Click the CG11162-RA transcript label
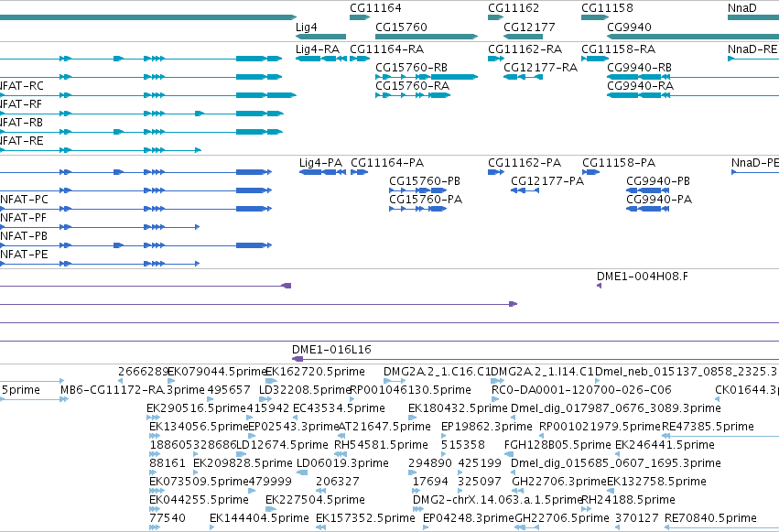 525,49
